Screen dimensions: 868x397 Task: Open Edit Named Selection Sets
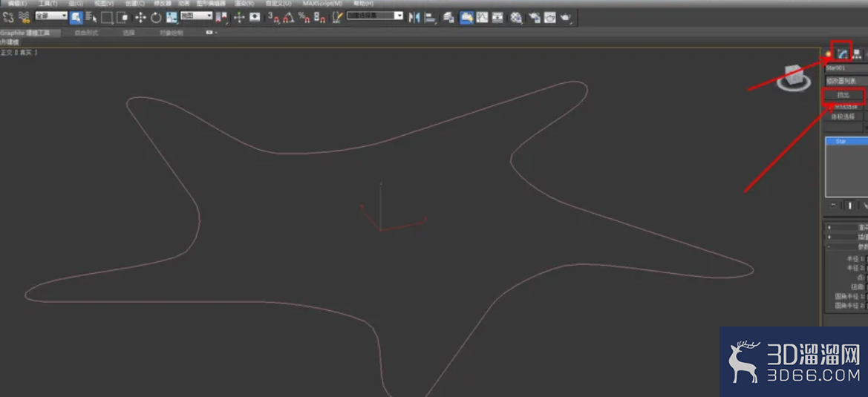[x=337, y=18]
